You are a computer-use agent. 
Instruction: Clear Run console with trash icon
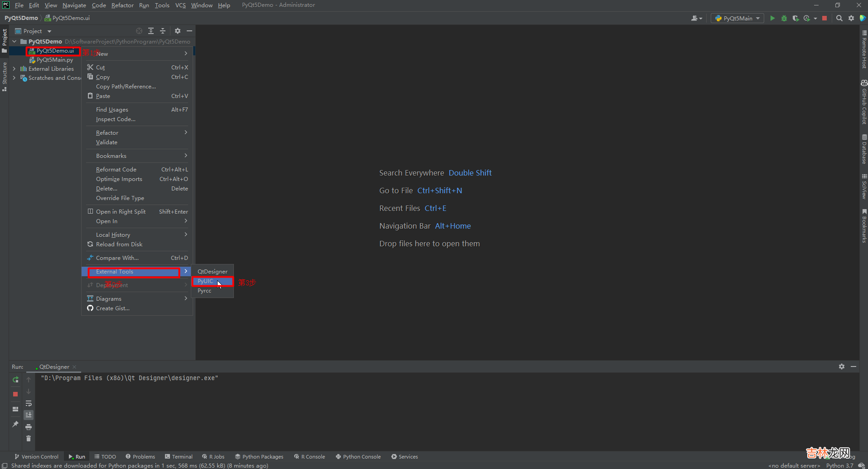pos(29,439)
